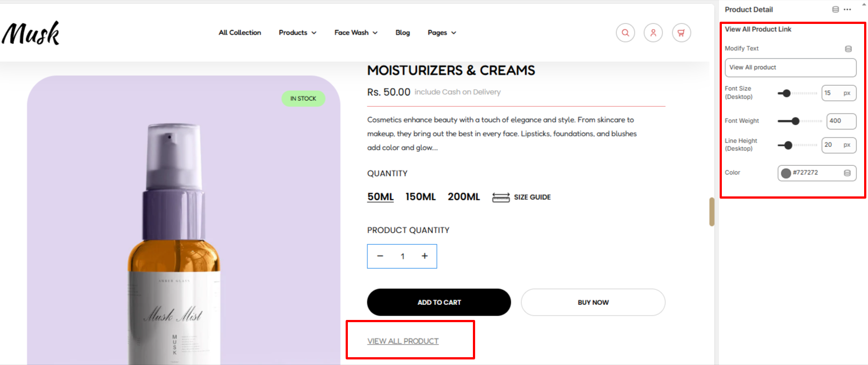This screenshot has width=868, height=365.
Task: Select the 200ML size option
Action: [463, 197]
